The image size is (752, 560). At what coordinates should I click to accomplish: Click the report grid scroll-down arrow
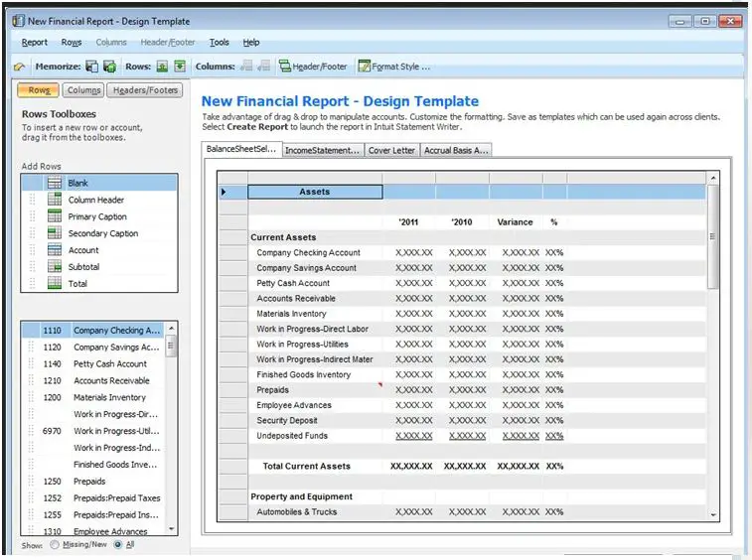tap(713, 515)
